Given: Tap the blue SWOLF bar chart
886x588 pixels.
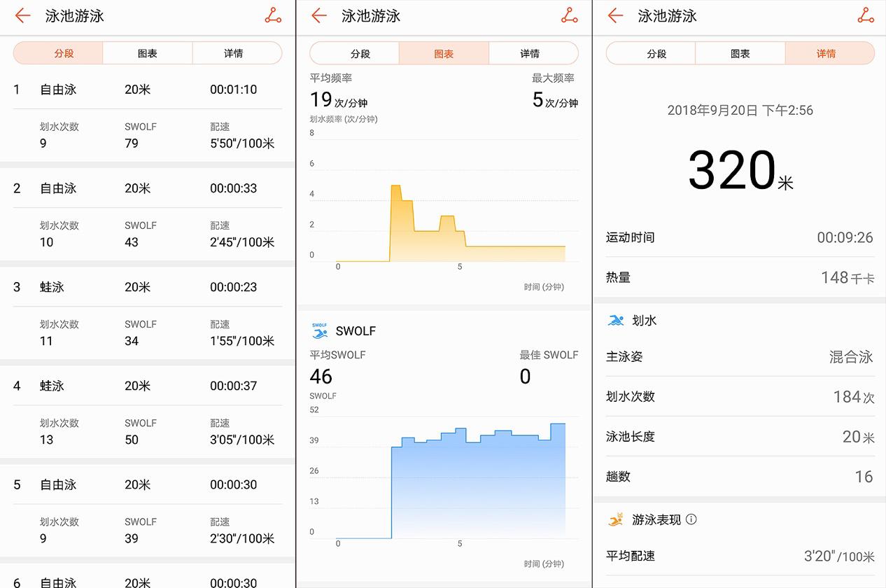Looking at the screenshot, I should (478, 483).
